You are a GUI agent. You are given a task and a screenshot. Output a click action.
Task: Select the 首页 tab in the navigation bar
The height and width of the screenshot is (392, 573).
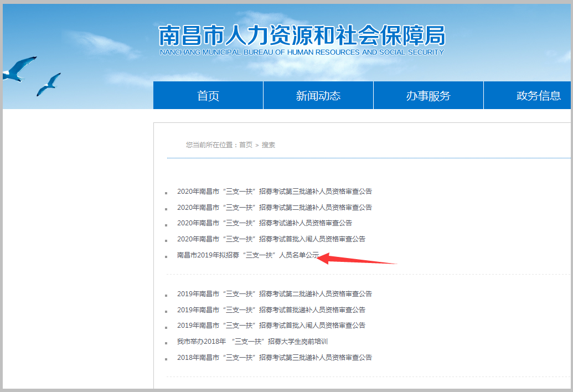click(207, 95)
